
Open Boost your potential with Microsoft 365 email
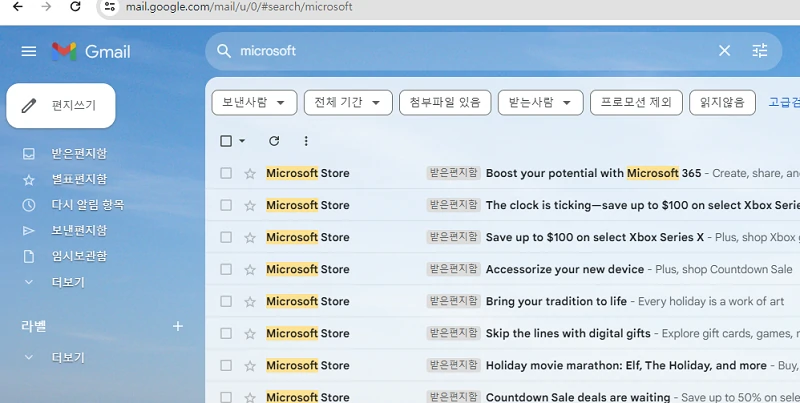click(593, 173)
